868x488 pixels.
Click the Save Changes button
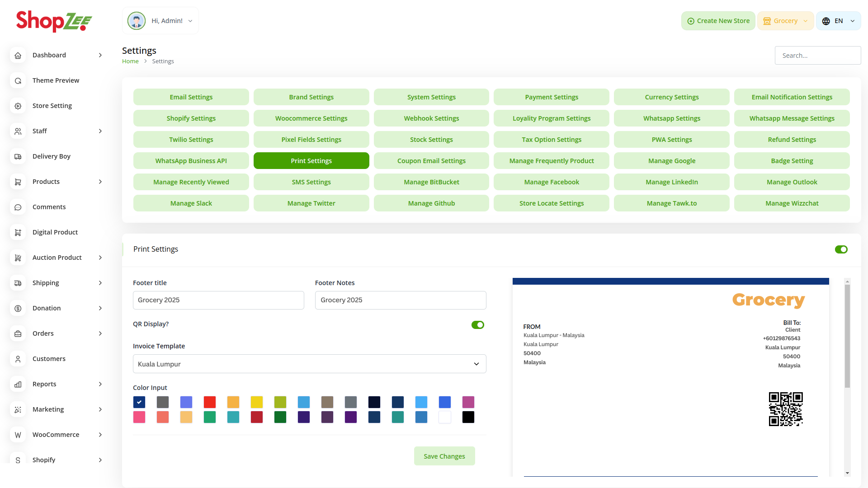(x=444, y=456)
